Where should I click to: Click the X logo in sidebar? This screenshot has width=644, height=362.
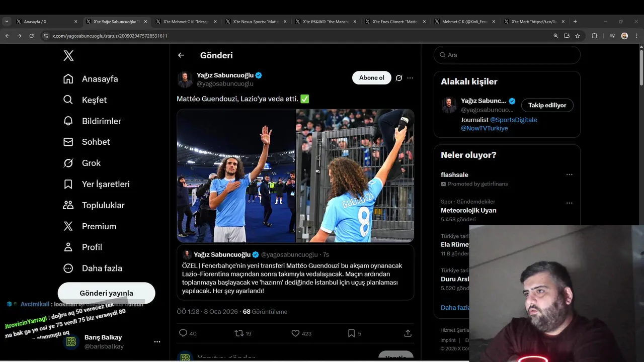point(68,56)
